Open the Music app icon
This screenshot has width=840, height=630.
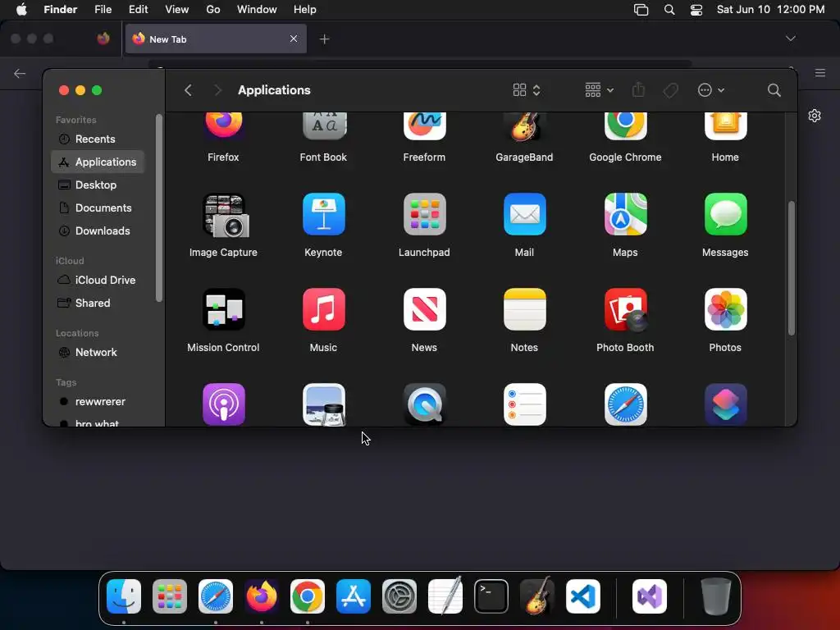pos(323,309)
